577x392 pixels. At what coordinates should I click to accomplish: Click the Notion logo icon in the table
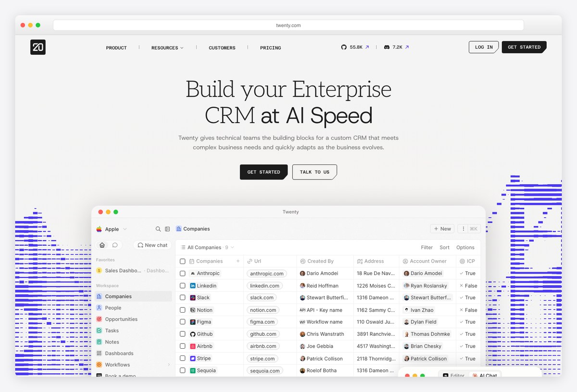193,310
